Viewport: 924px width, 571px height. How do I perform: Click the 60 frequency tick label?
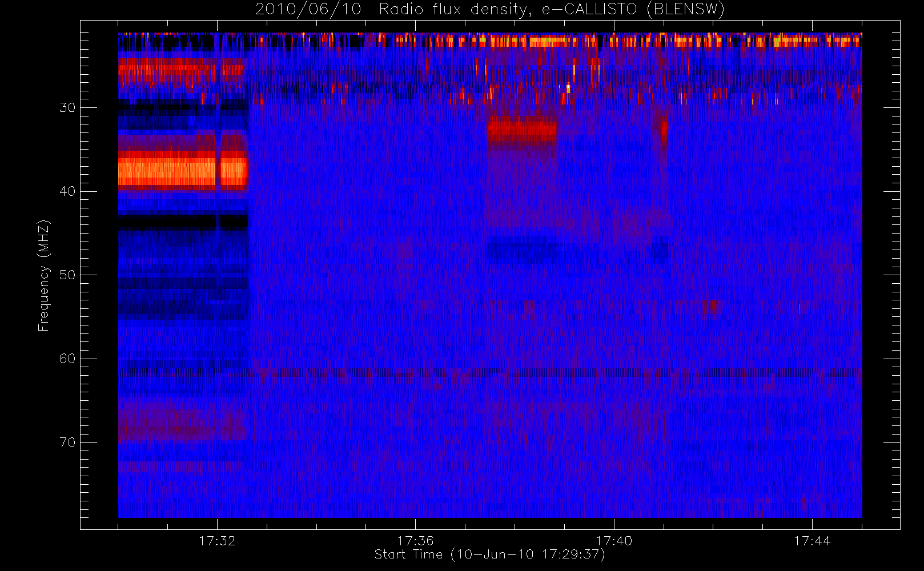pos(67,359)
